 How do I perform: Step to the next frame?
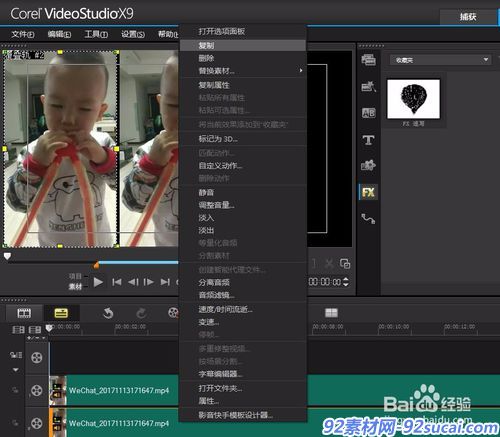coord(149,282)
